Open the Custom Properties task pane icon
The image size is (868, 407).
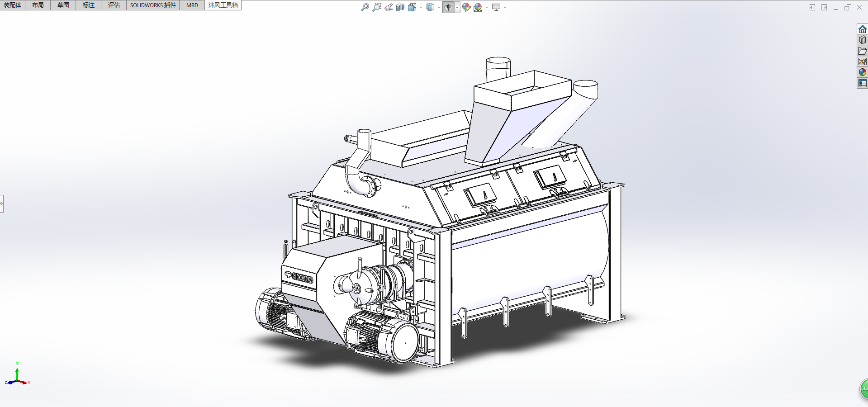click(x=863, y=83)
